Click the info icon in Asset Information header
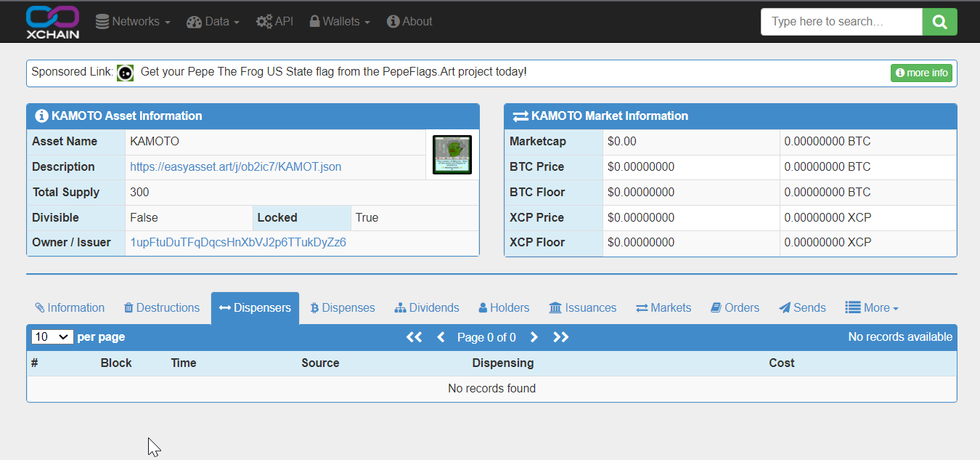Image resolution: width=980 pixels, height=460 pixels. [x=41, y=116]
